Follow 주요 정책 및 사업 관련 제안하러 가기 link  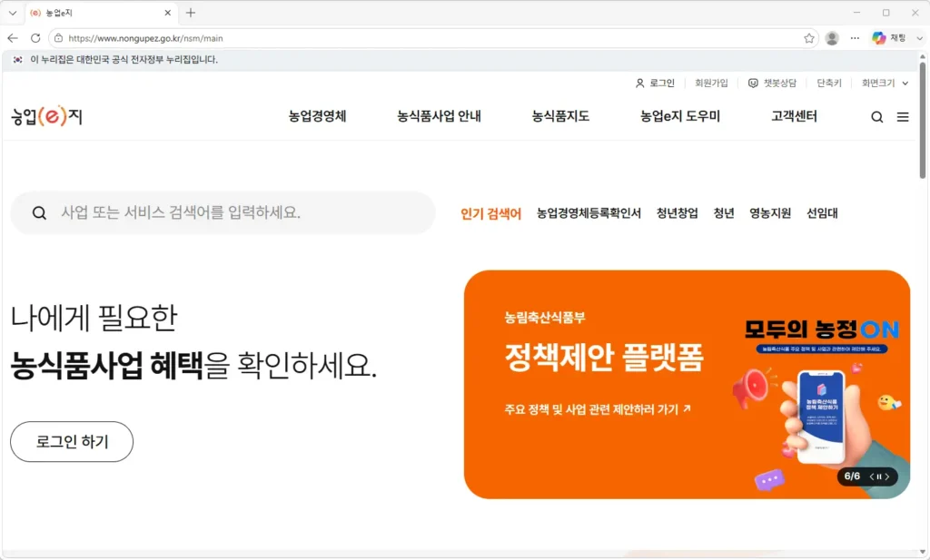pyautogui.click(x=598, y=409)
